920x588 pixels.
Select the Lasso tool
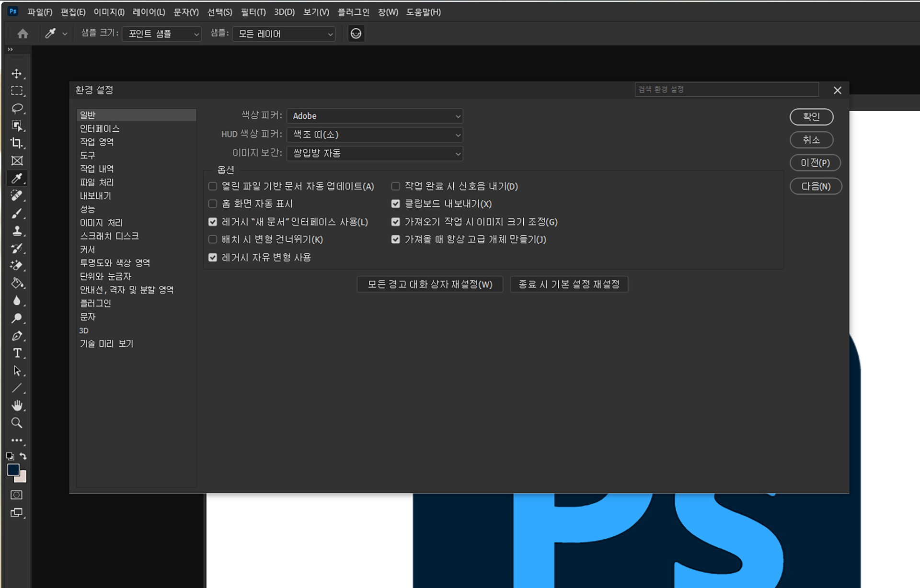click(x=17, y=109)
